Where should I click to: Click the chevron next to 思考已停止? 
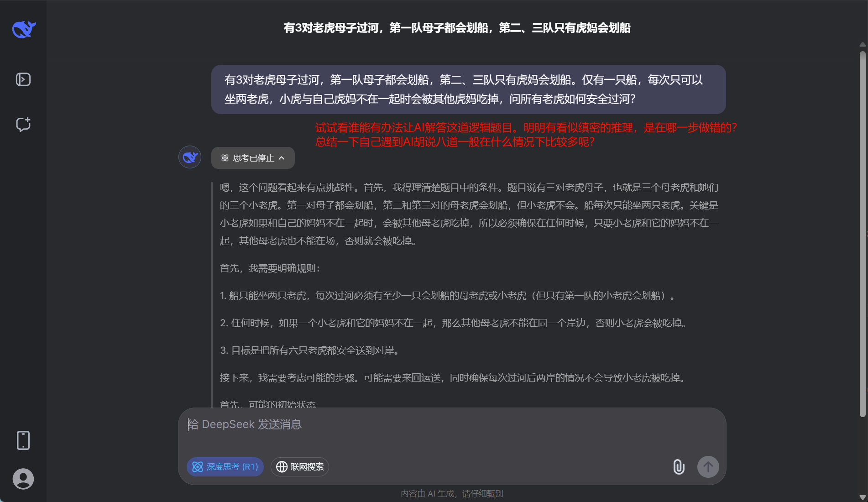click(x=282, y=158)
